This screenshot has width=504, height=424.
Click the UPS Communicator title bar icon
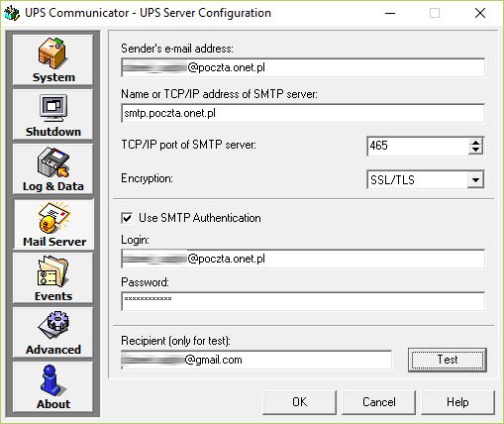[x=12, y=14]
